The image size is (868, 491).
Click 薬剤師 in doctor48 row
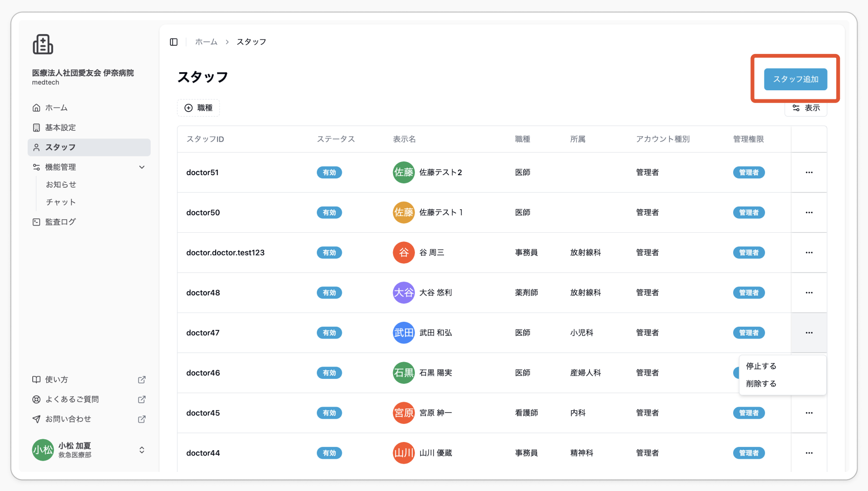[527, 293]
